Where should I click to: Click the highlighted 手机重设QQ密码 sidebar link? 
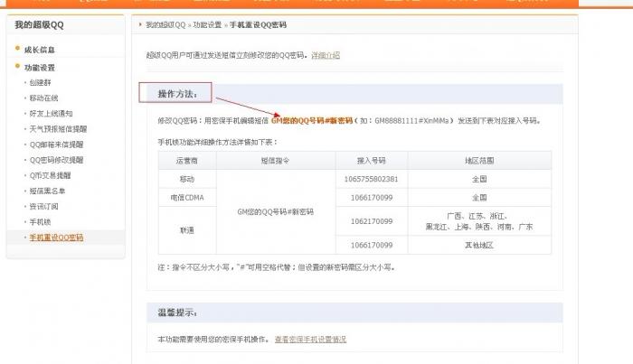(56, 238)
